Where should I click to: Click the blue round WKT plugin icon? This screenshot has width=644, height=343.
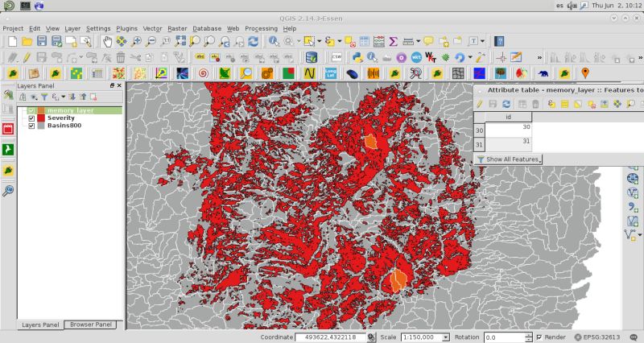coord(416,57)
